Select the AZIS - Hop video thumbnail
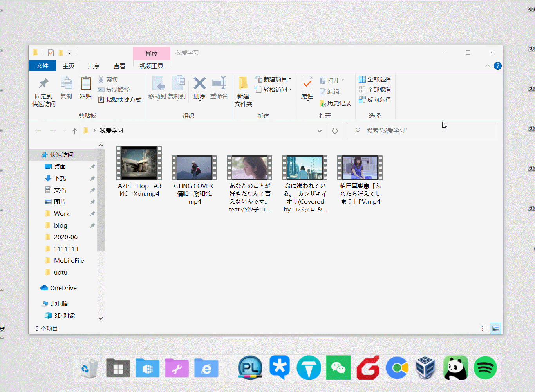 tap(139, 163)
